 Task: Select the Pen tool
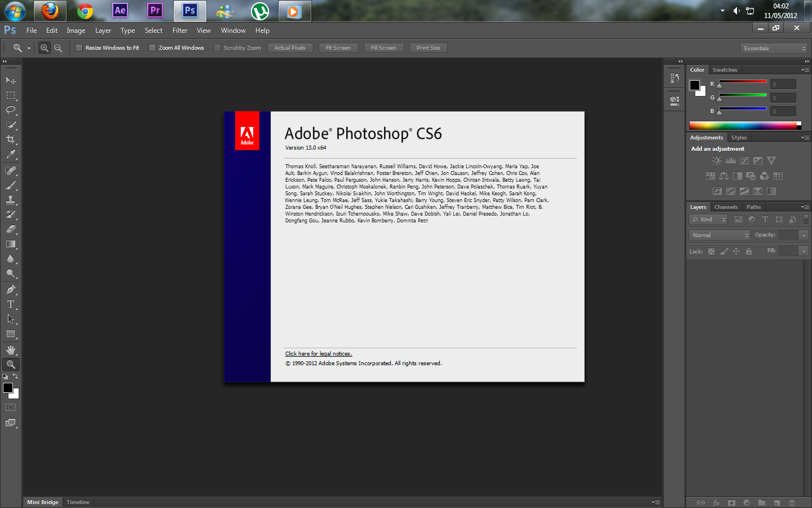point(11,290)
